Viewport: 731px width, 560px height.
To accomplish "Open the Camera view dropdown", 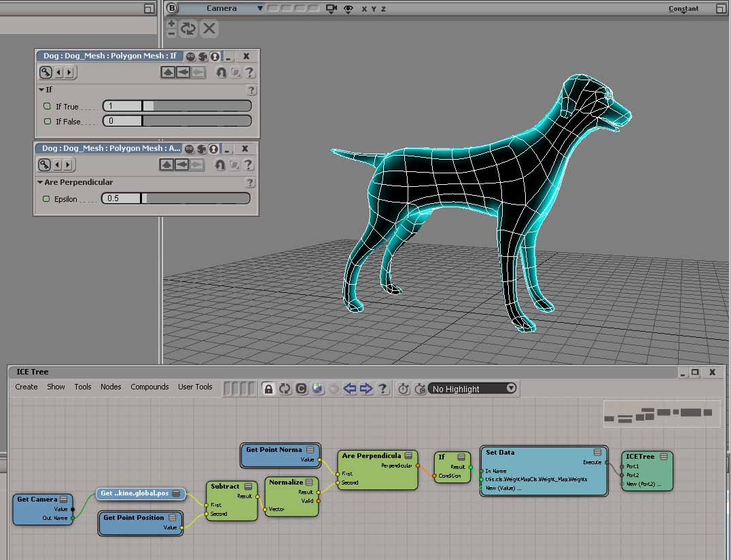I will tap(221, 8).
